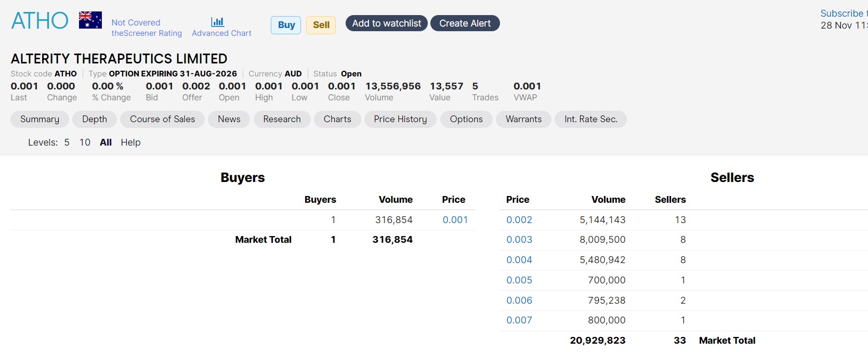This screenshot has width=868, height=352.
Task: Click seller price 0.004
Action: 519,260
